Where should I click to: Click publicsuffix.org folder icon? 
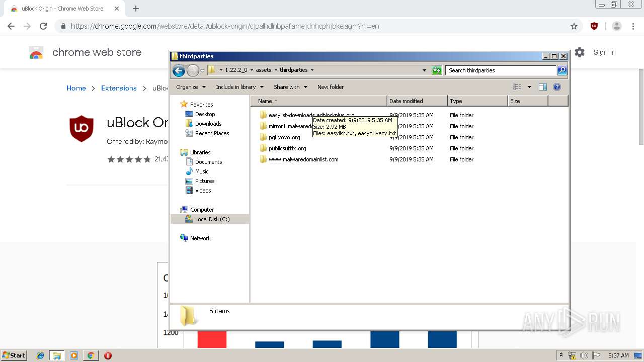click(x=263, y=148)
